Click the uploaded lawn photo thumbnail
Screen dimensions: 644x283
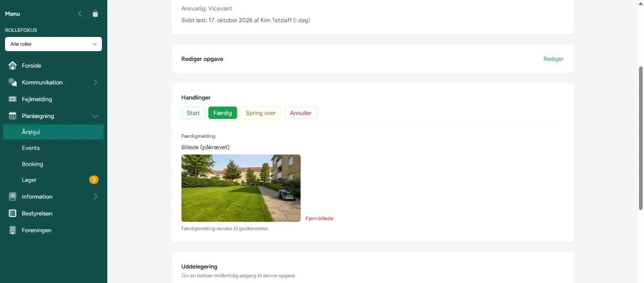241,188
